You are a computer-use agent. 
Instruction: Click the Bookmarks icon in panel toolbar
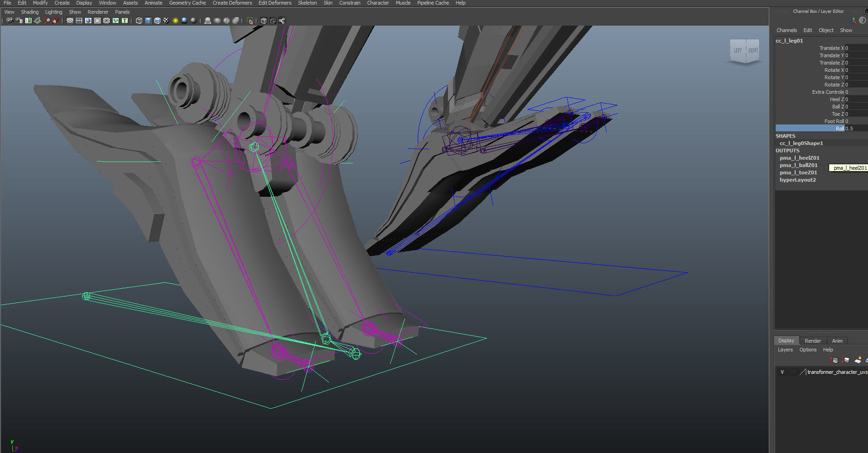28,21
